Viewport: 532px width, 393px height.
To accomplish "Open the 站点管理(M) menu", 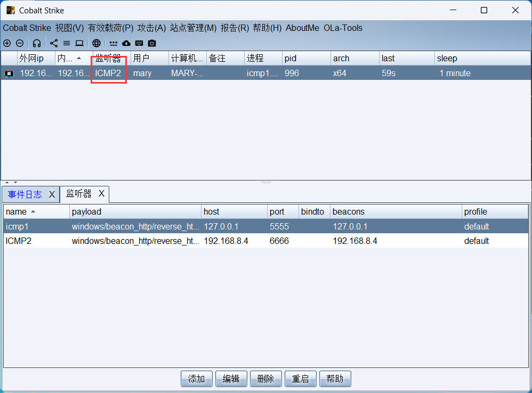I will pos(193,28).
